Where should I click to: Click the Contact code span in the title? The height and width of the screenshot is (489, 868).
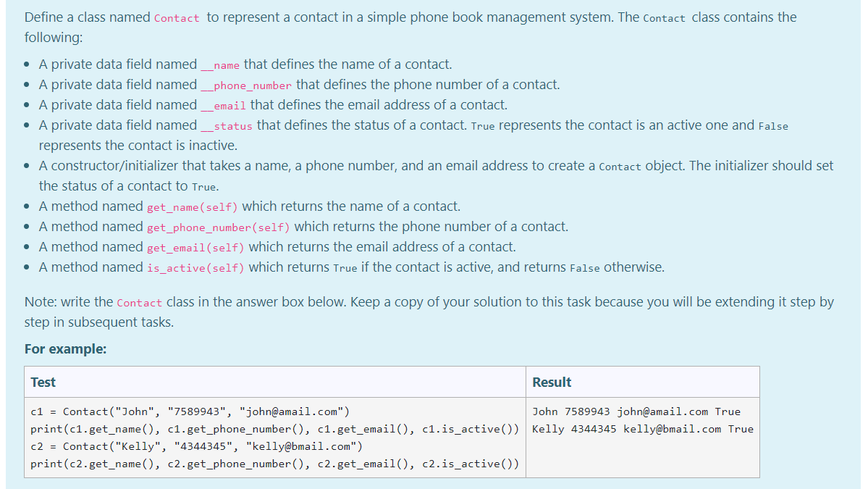177,17
